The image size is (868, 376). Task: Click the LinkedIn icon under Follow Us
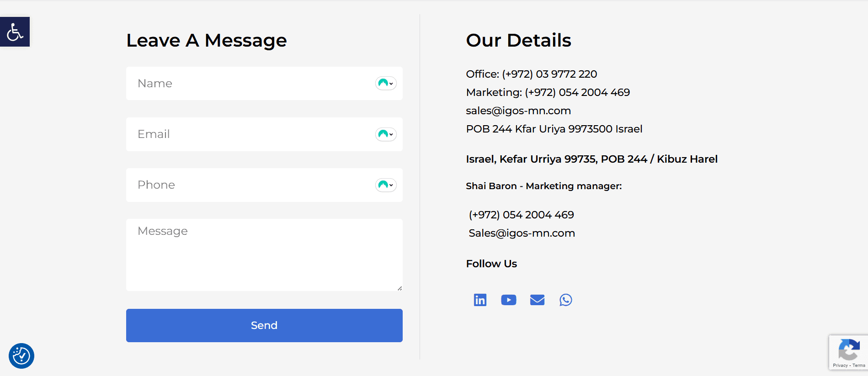(480, 300)
